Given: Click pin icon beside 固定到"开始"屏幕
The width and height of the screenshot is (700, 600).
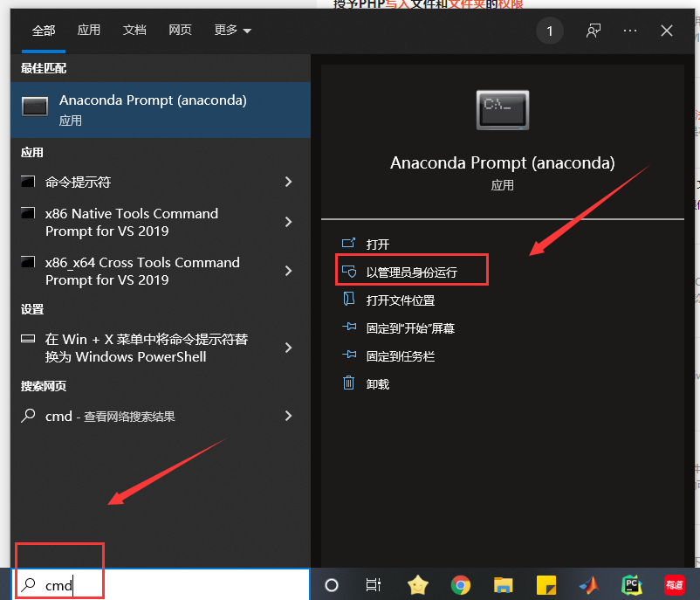Looking at the screenshot, I should [349, 327].
